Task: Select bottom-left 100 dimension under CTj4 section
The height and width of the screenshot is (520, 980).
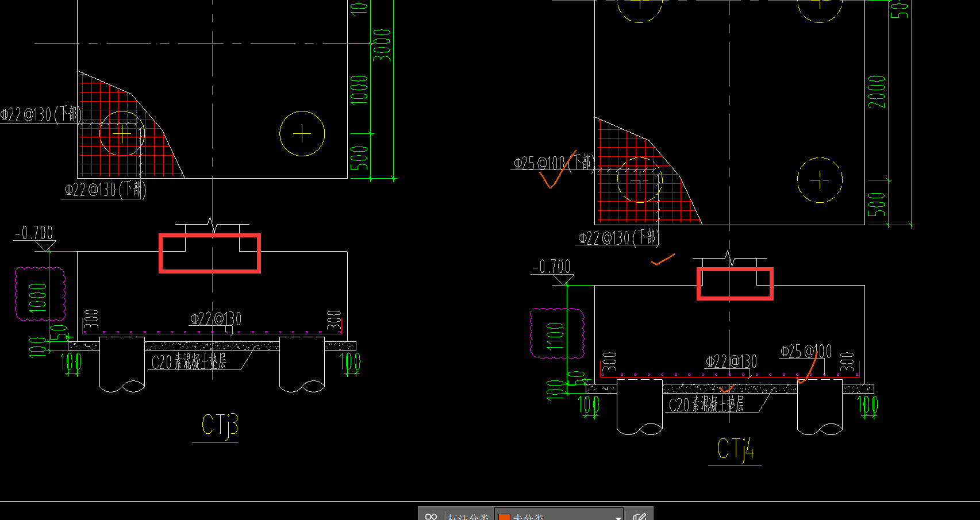Action: [x=589, y=405]
